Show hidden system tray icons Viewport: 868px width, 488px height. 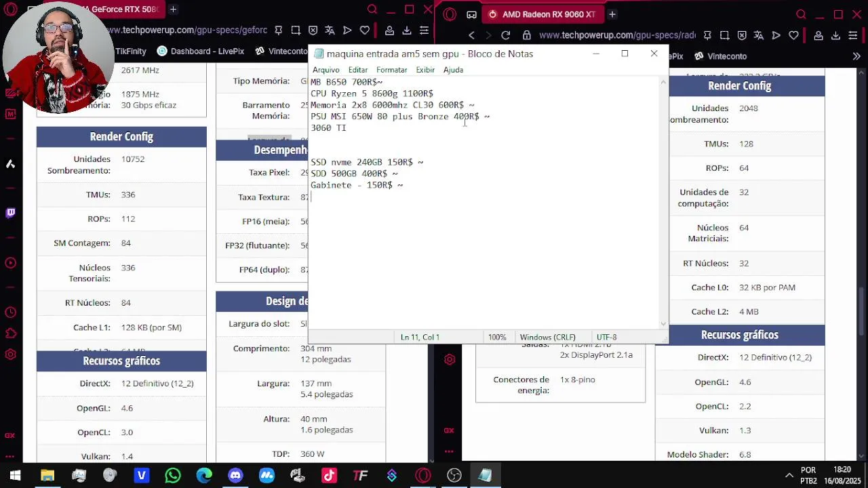789,476
